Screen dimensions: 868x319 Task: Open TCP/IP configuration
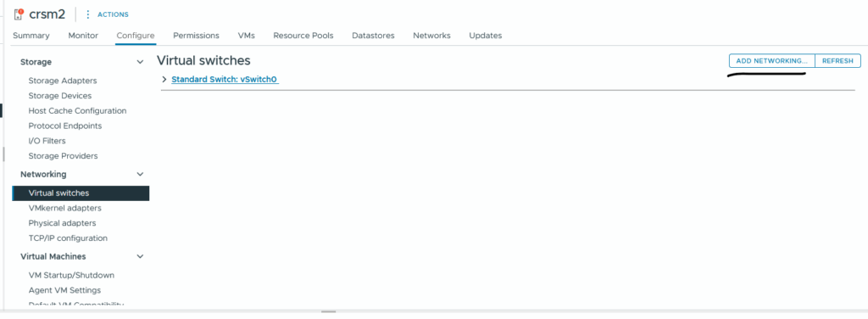[x=68, y=238]
